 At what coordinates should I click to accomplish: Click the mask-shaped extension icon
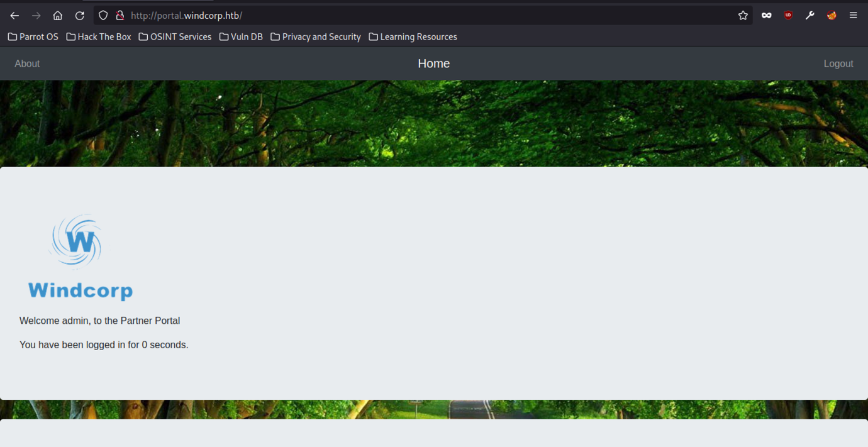(766, 16)
